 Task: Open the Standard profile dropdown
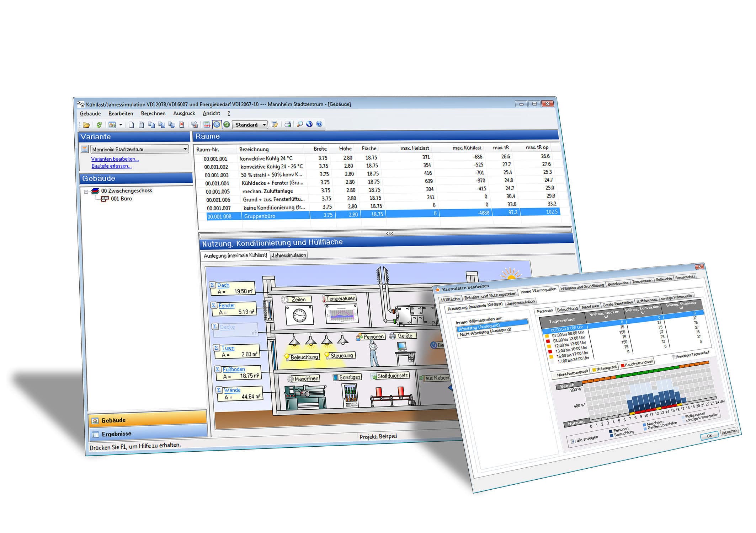pyautogui.click(x=265, y=125)
